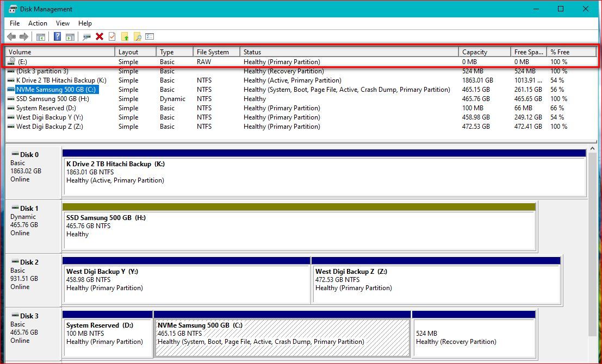The height and width of the screenshot is (364, 602).
Task: Open the File menu
Action: [x=15, y=23]
